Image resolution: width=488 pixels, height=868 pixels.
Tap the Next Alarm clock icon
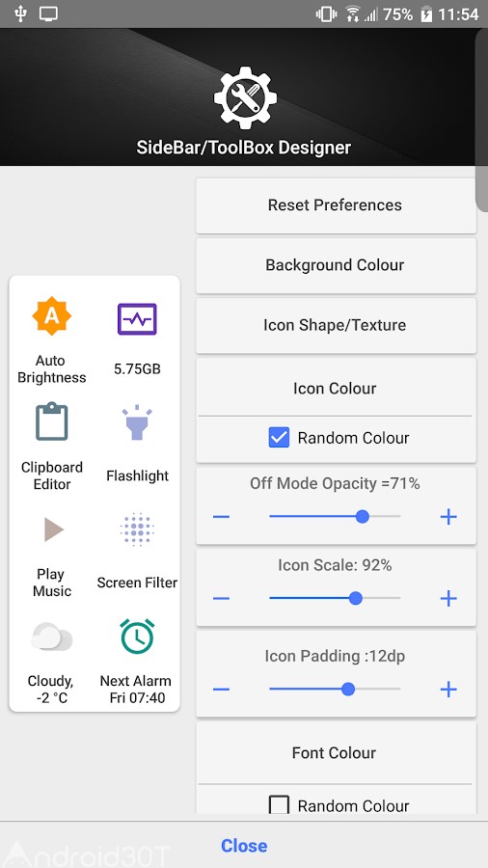pos(137,637)
